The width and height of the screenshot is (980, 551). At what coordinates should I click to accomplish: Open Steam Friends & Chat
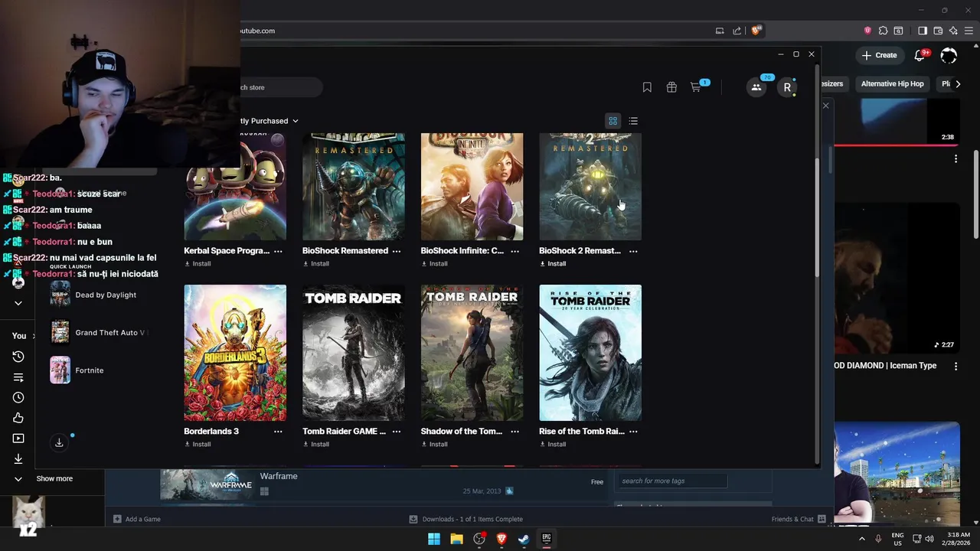[x=799, y=519]
